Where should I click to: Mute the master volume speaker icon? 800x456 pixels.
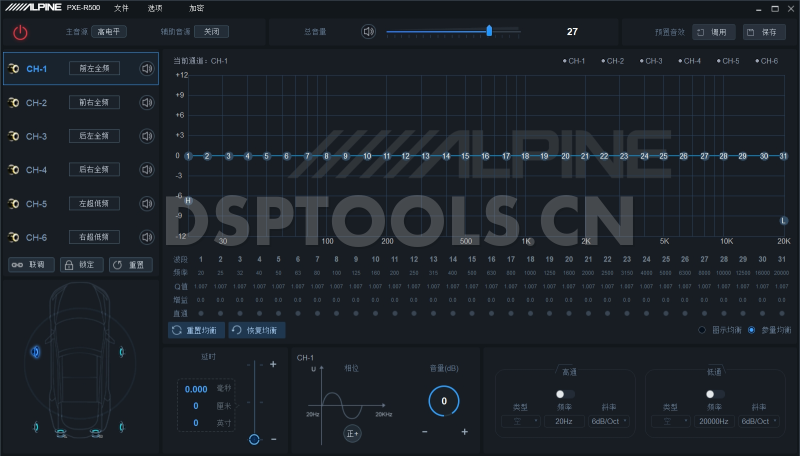(x=368, y=32)
